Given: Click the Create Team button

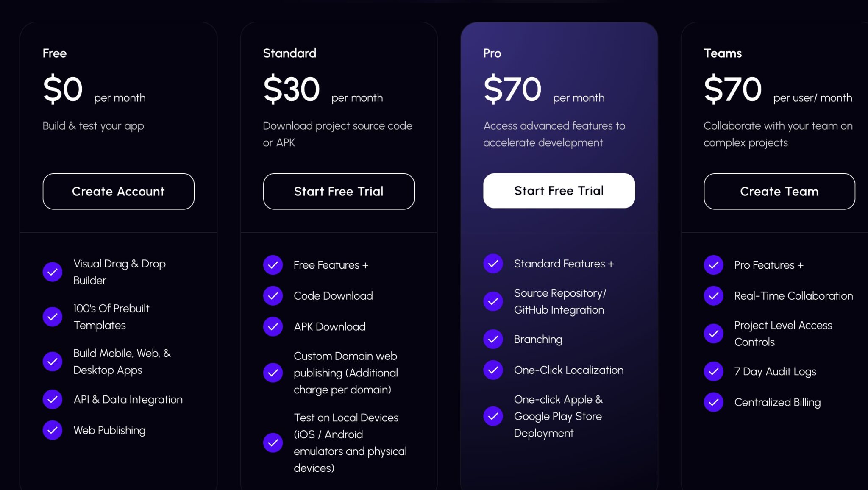Looking at the screenshot, I should [779, 191].
